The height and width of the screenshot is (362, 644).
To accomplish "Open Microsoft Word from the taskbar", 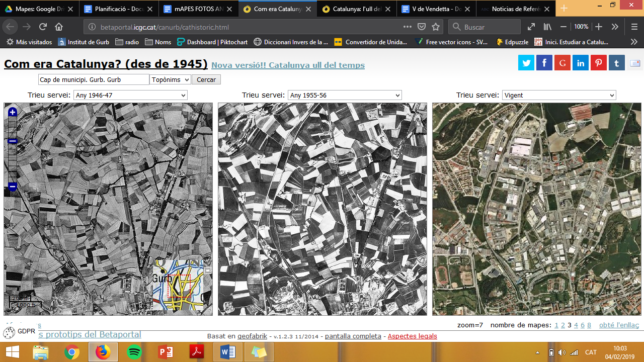I will point(228,352).
